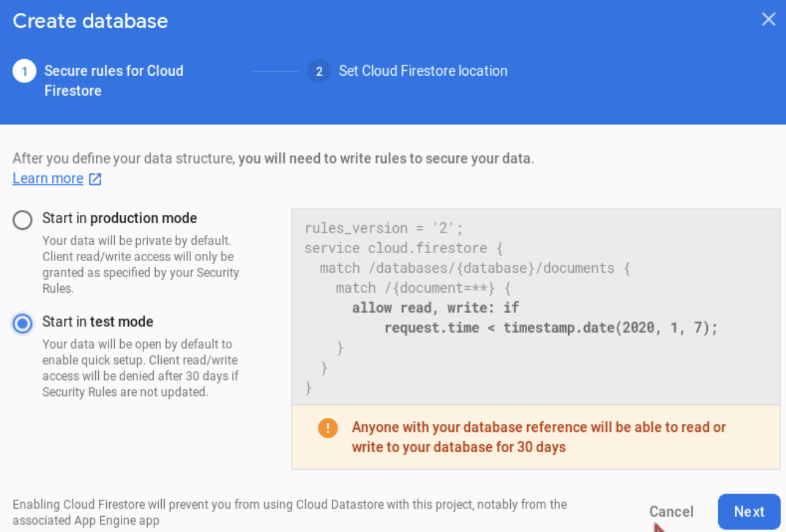Click the rules_version line in the code preview

click(384, 228)
